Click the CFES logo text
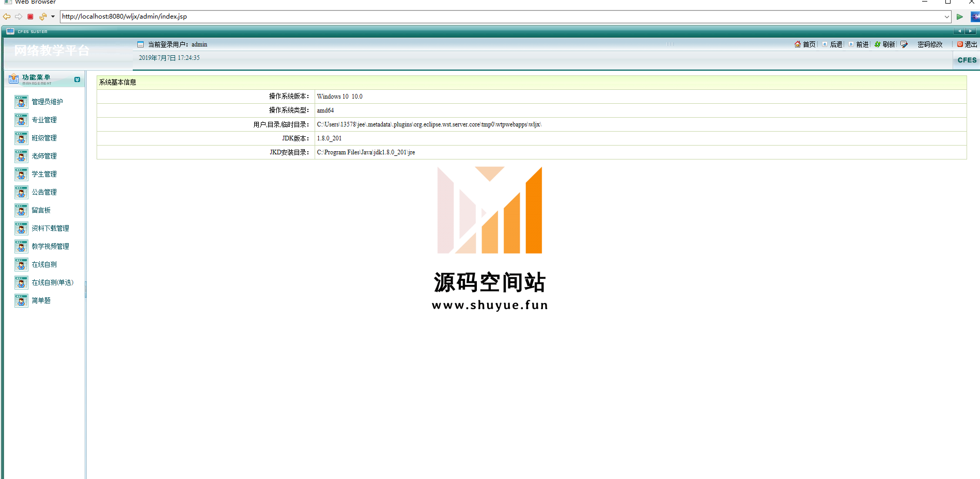Viewport: 980px width, 479px height. [967, 60]
